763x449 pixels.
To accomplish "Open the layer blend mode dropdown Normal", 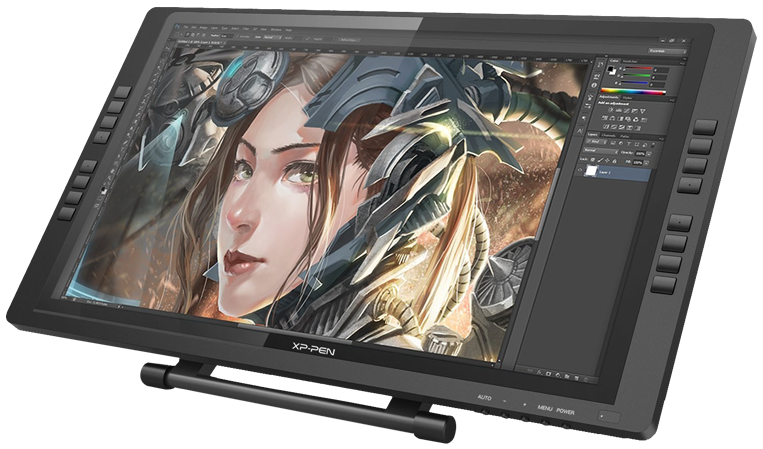I will (601, 151).
